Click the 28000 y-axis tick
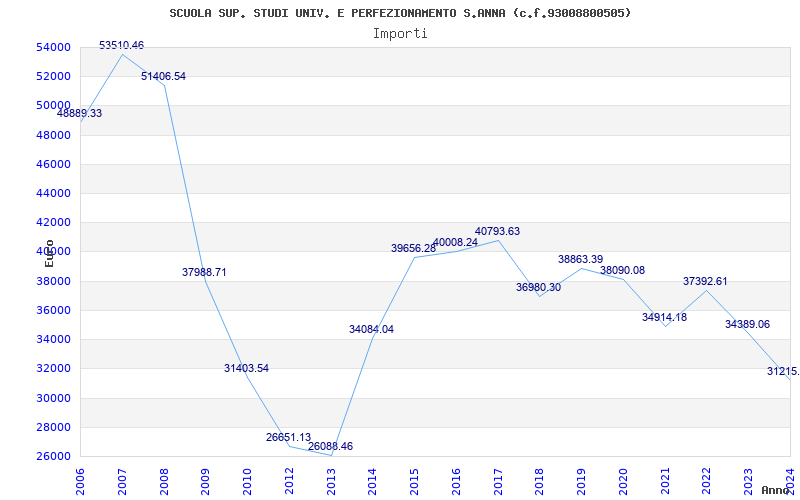The height and width of the screenshot is (500, 800). click(x=53, y=427)
